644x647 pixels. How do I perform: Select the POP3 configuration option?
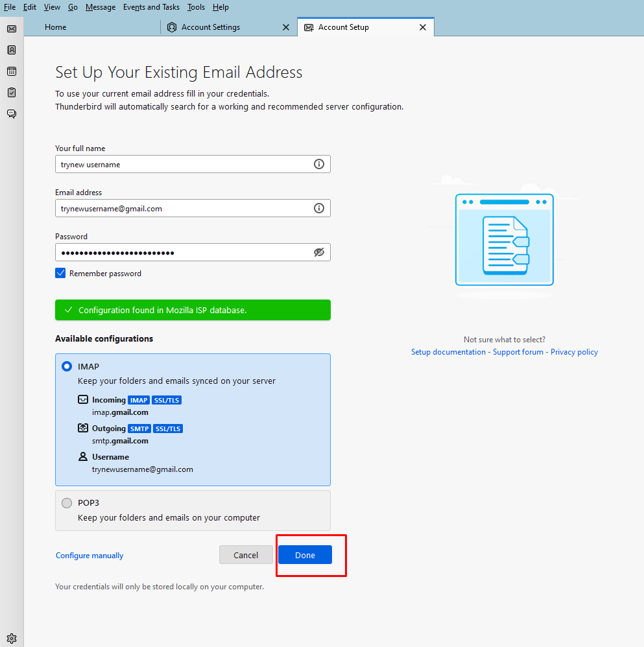tap(67, 503)
